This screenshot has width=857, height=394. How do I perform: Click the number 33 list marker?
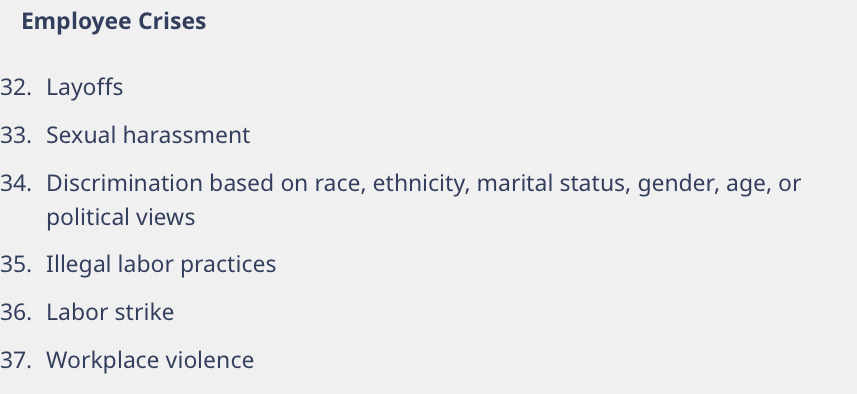click(16, 135)
